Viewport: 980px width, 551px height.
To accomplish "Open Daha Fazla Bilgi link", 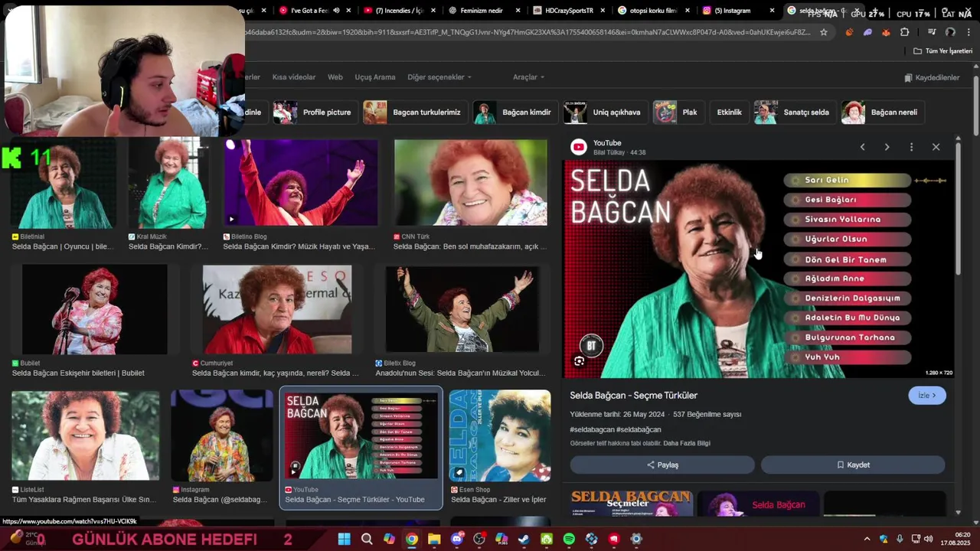I will pos(687,443).
